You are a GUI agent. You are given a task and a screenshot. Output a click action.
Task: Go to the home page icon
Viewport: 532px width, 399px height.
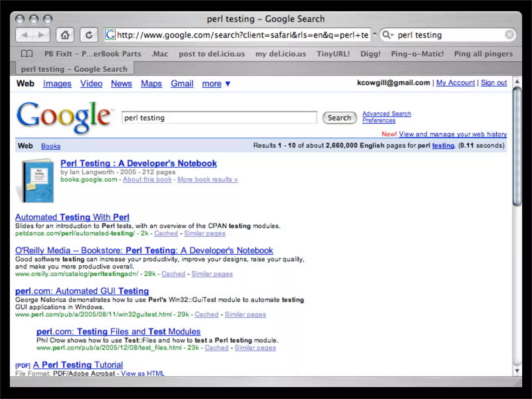[x=65, y=35]
